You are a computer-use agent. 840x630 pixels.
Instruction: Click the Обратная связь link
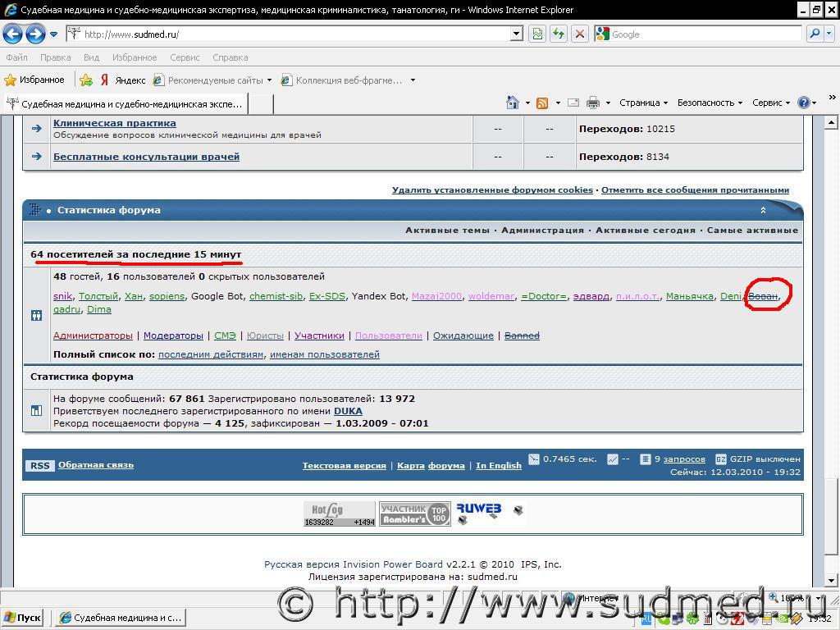pyautogui.click(x=96, y=465)
